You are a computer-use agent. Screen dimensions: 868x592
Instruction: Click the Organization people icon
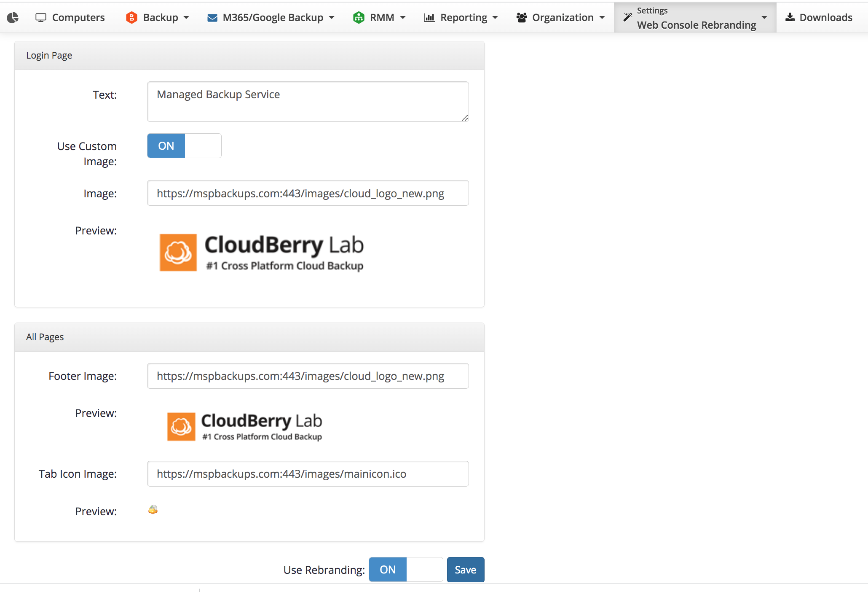522,17
